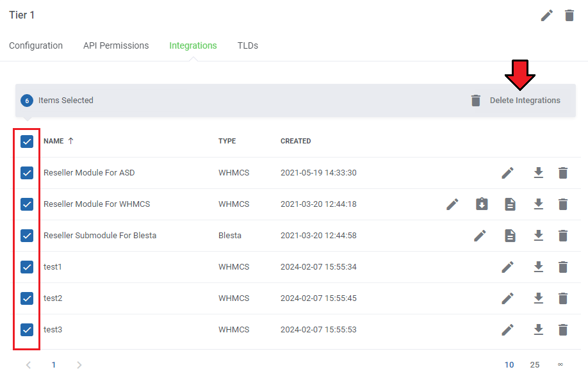Image resolution: width=588 pixels, height=390 pixels.
Task: Click Reseller Module For ASD name
Action: pos(89,173)
